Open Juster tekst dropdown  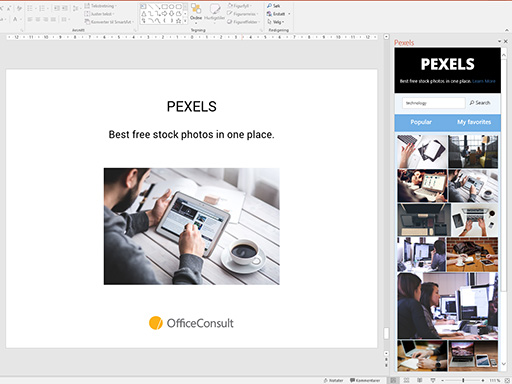(99, 14)
